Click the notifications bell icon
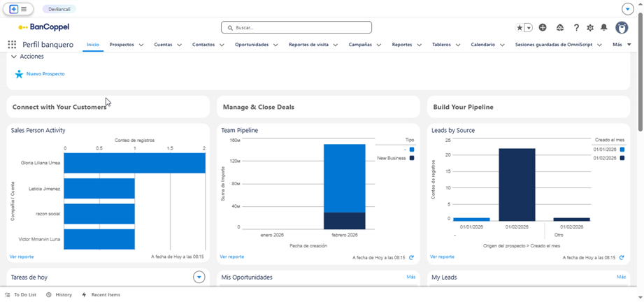Image resolution: width=644 pixels, height=302 pixels. [x=604, y=28]
